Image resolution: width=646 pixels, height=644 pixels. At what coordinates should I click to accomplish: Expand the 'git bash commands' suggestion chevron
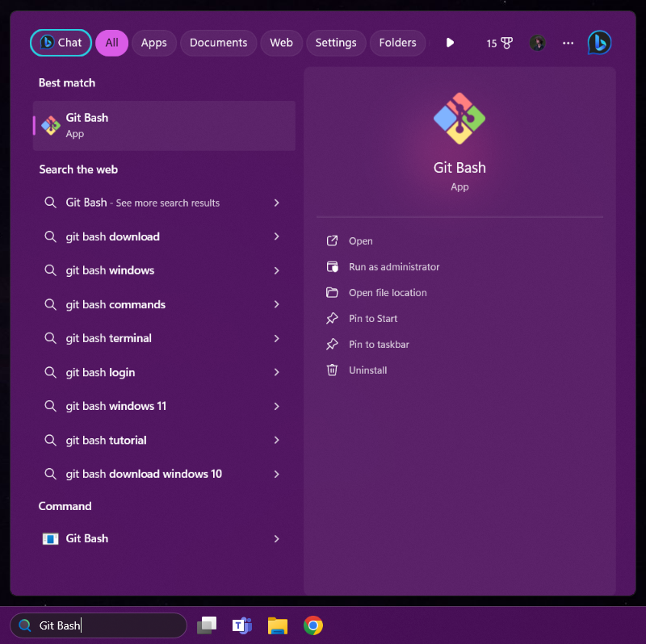point(276,304)
